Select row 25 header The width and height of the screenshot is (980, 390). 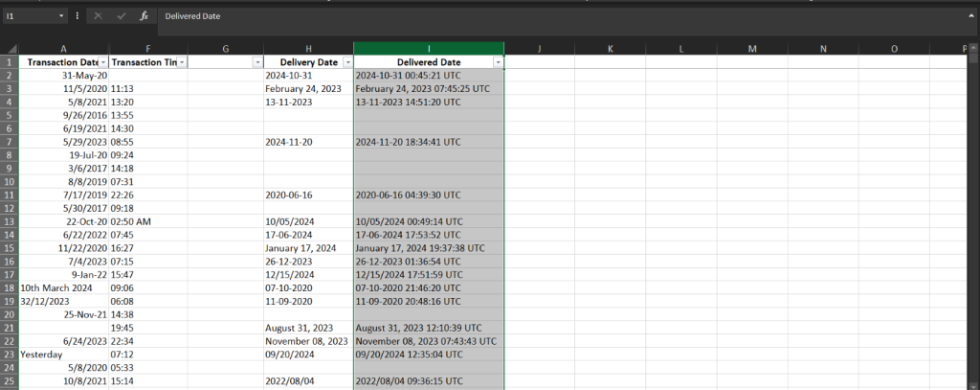point(10,380)
